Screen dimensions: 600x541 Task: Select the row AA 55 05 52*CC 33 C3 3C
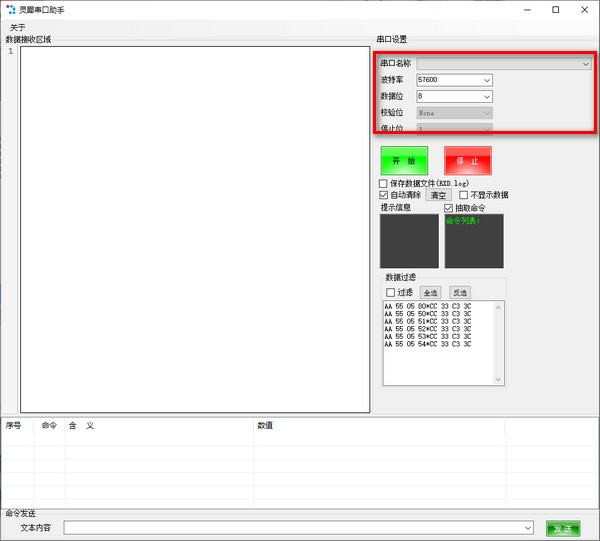coord(428,329)
